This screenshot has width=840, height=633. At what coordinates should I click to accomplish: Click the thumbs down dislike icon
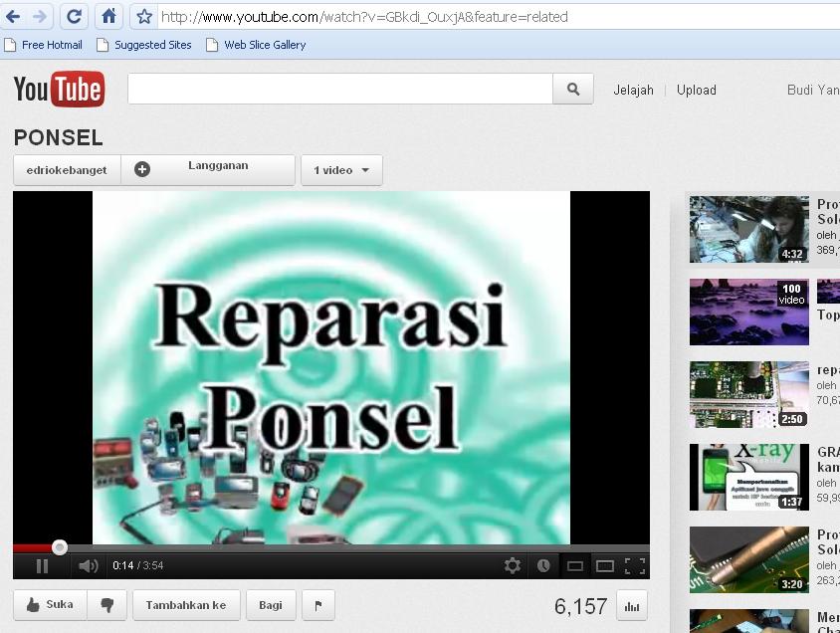(x=107, y=605)
